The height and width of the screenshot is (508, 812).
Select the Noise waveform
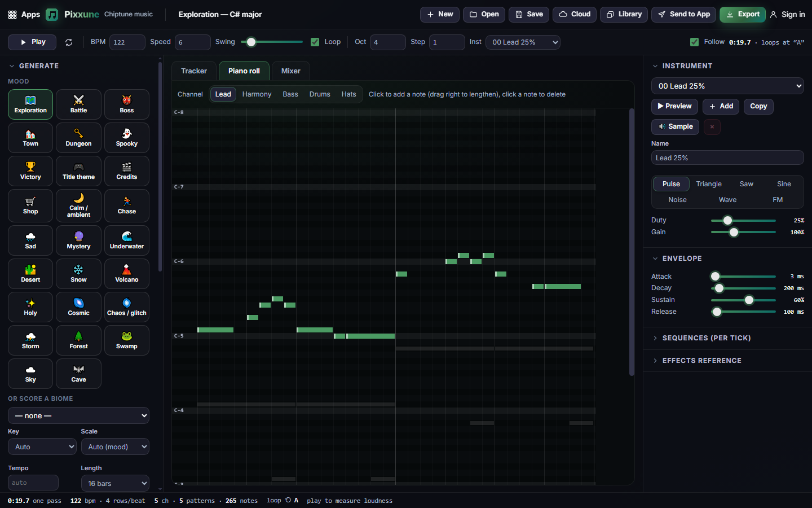pos(677,200)
